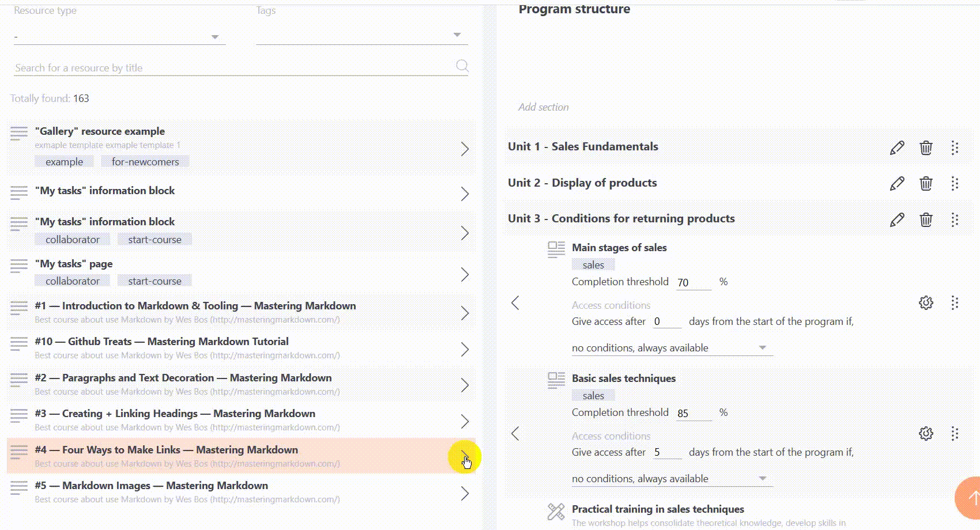Click the Unit 2 - Display of products section
This screenshot has width=980, height=530.
click(582, 183)
